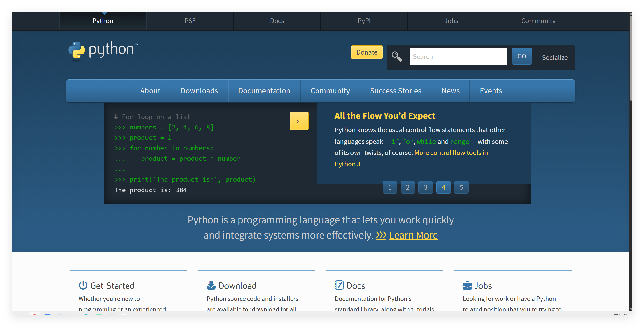Show slide 2 of the code carousel

click(407, 187)
